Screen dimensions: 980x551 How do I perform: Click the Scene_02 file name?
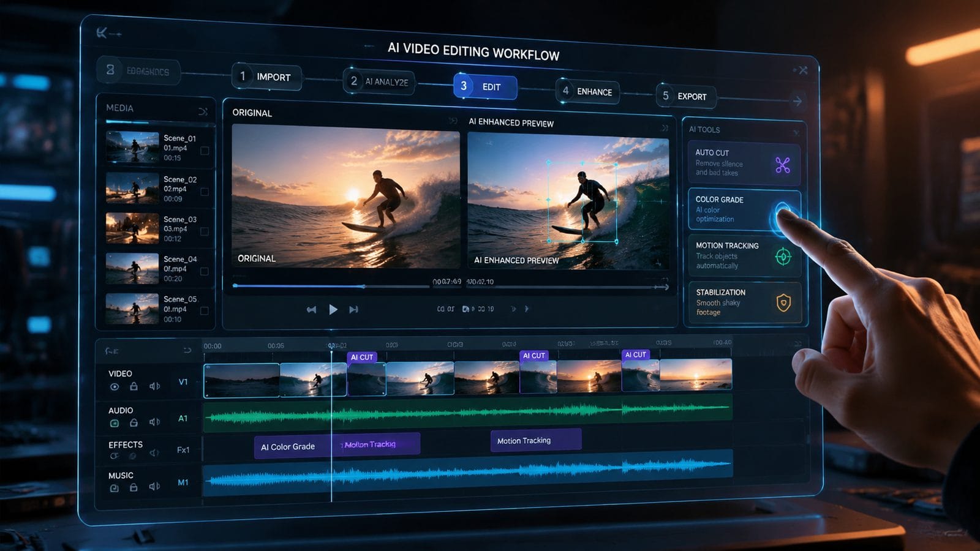(x=180, y=179)
